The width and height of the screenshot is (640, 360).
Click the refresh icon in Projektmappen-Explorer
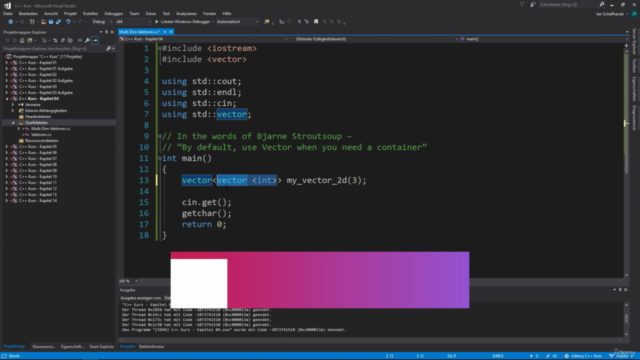coord(55,40)
